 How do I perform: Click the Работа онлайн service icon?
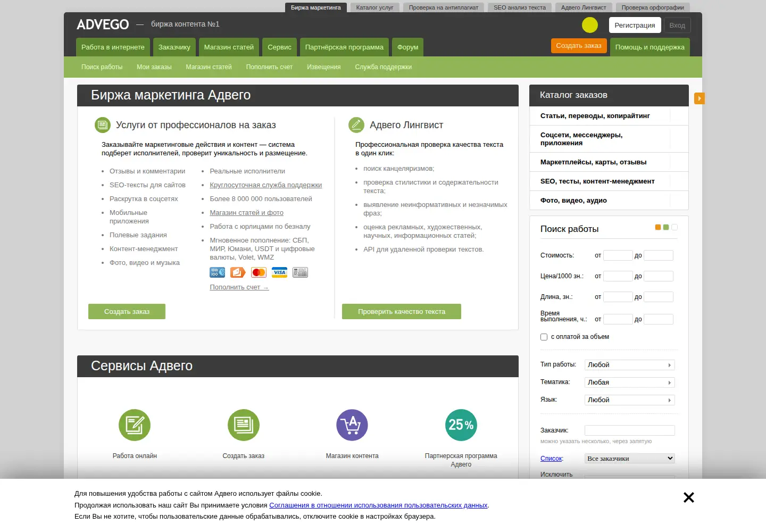tap(135, 425)
